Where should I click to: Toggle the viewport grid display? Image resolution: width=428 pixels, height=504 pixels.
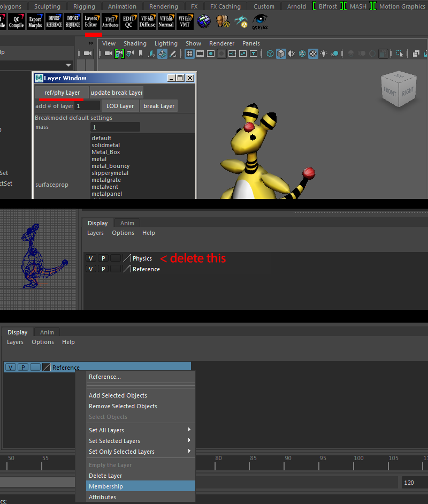click(x=189, y=54)
